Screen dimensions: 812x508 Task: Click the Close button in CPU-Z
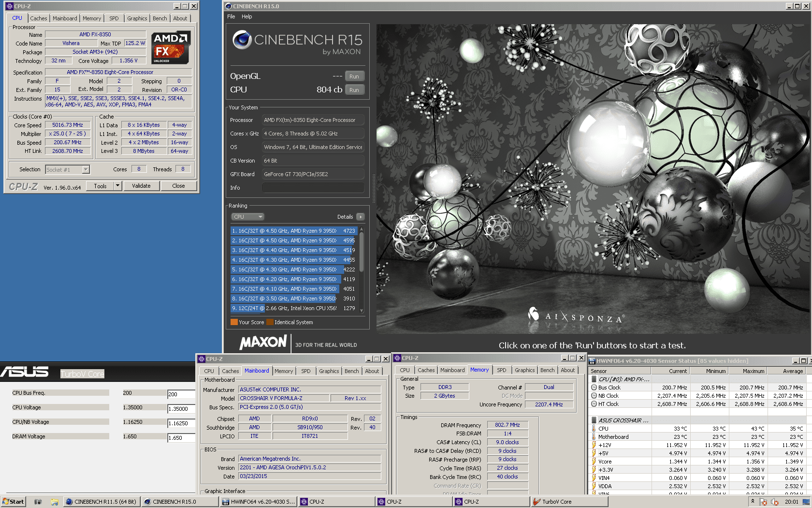(178, 186)
